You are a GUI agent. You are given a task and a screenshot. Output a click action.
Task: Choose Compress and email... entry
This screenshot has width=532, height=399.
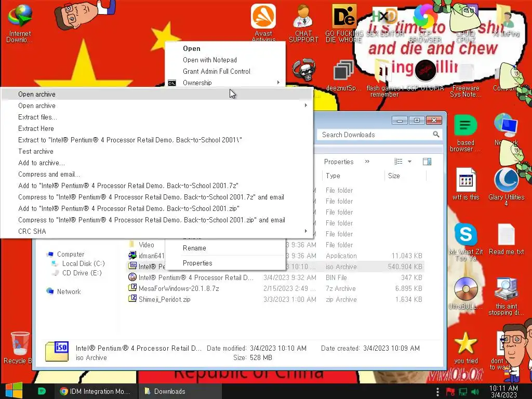[x=157, y=174]
